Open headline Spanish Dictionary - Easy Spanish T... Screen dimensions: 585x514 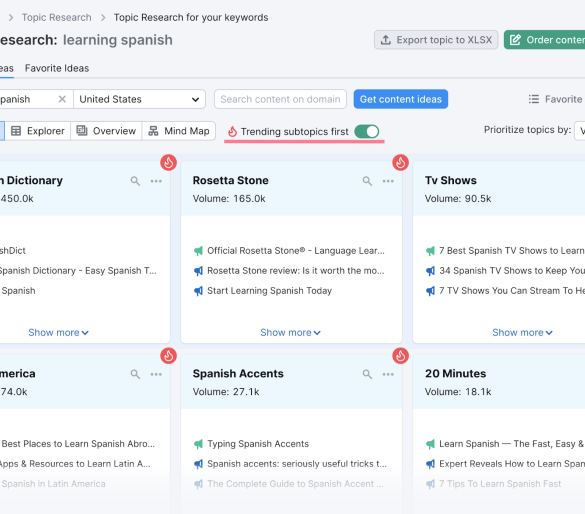coord(78,271)
